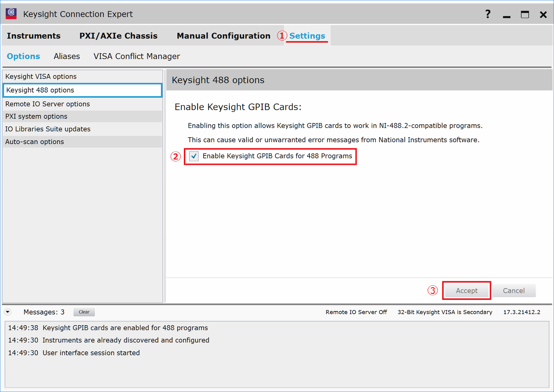Click the Accept button
The image size is (554, 392).
point(466,291)
